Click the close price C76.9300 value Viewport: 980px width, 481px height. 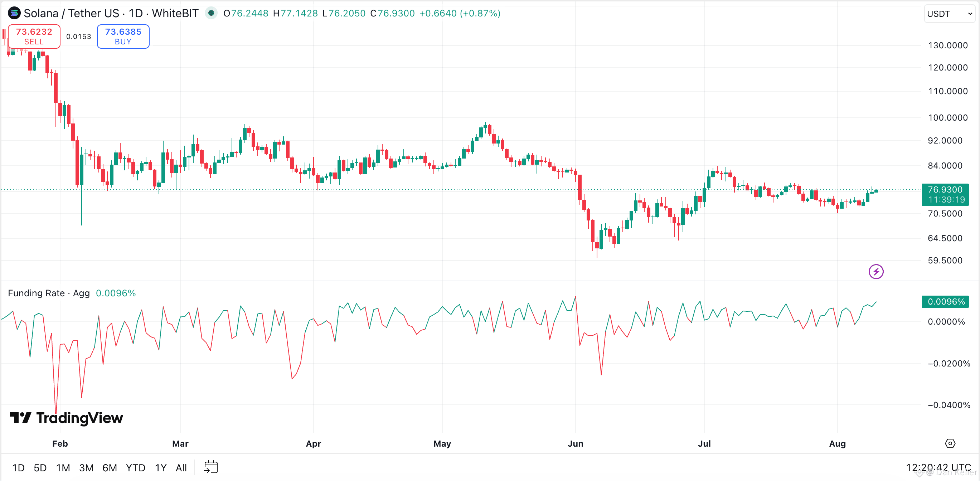(x=392, y=13)
